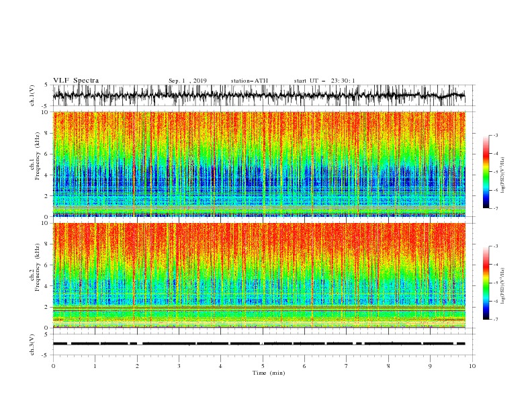Viewport: 532px width, 411px height.
Task: Click the "-5" tick on ch.1(V) axis
Action: tap(46, 106)
